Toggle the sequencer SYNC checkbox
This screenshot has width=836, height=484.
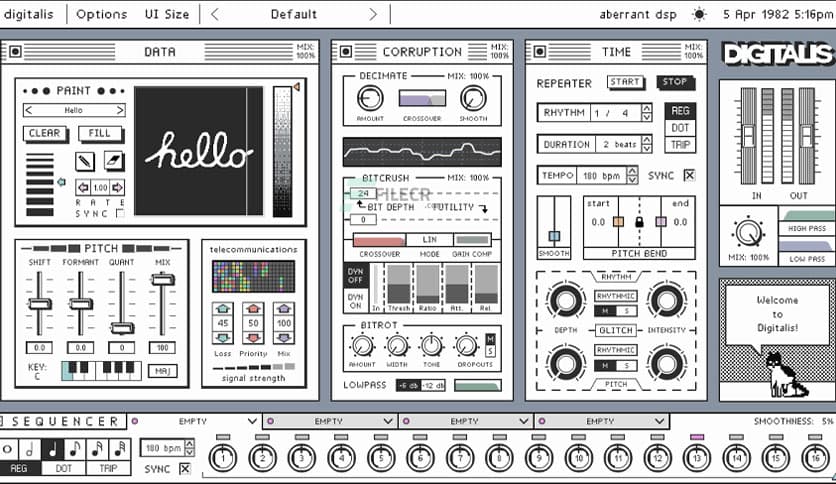tap(184, 469)
